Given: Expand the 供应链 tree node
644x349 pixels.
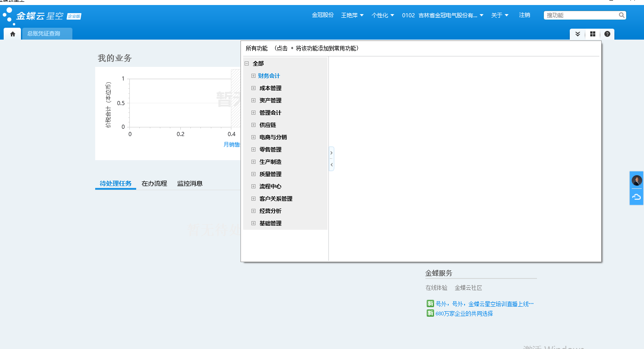Looking at the screenshot, I should click(x=254, y=125).
